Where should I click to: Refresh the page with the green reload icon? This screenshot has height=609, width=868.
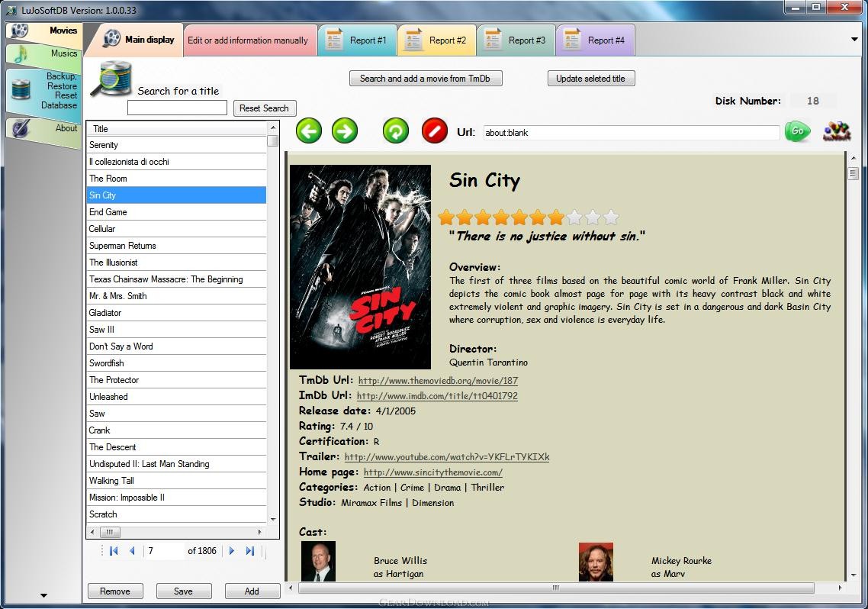(x=395, y=132)
